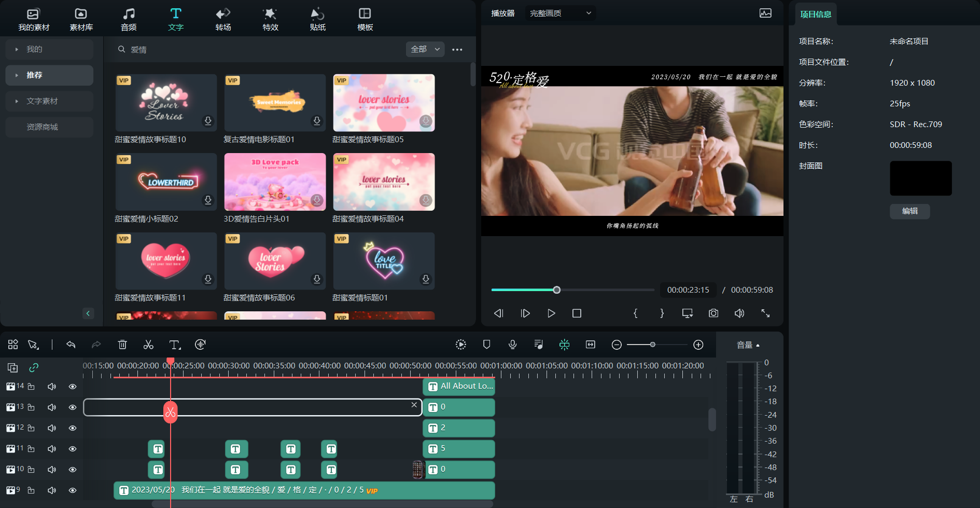Click the voiceover microphone icon
The height and width of the screenshot is (508, 980).
tap(512, 345)
